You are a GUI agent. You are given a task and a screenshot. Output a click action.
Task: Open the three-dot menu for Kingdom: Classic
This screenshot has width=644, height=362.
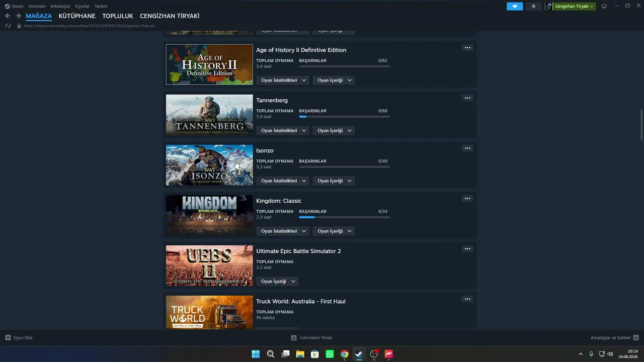coord(467,199)
